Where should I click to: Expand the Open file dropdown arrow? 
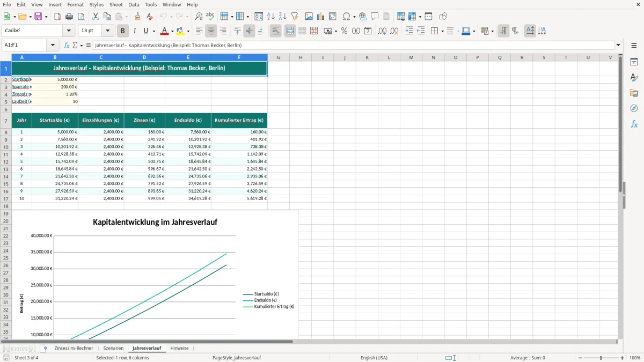point(30,17)
